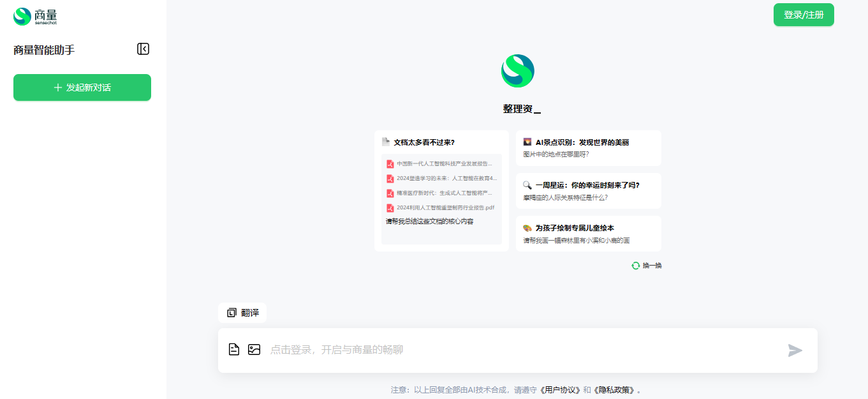
Task: Start a new chat via 发起新对话
Action: pos(82,87)
